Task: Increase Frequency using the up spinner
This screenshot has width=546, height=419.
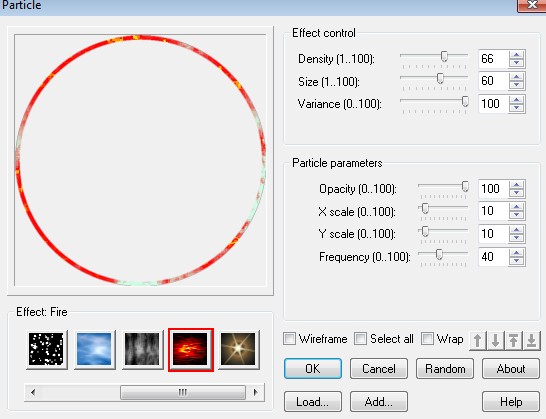Action: pyautogui.click(x=516, y=253)
